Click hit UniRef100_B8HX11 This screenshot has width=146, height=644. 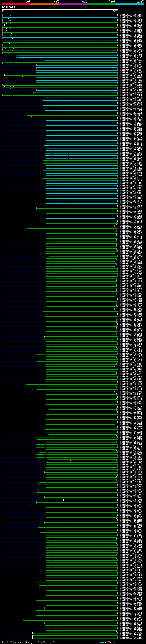click(131, 128)
